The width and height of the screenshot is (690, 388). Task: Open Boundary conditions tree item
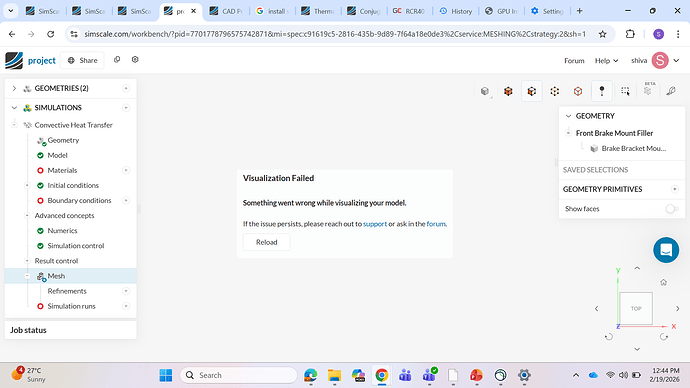coord(79,201)
